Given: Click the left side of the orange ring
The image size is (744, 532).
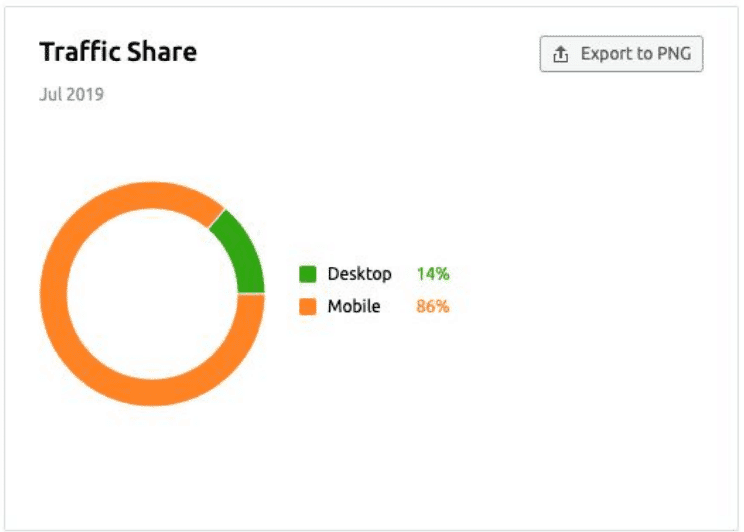Looking at the screenshot, I should coord(54,294).
